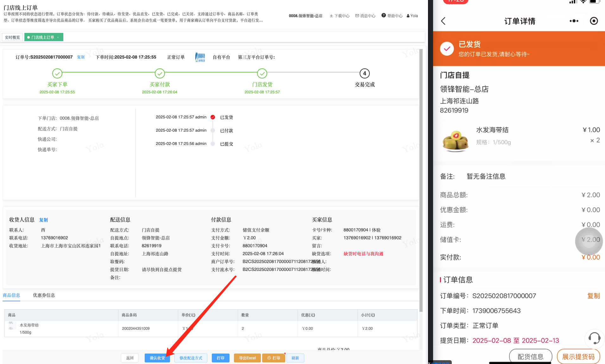
Task: Tap the 水发海带结 product image on mobile
Action: coord(456,141)
